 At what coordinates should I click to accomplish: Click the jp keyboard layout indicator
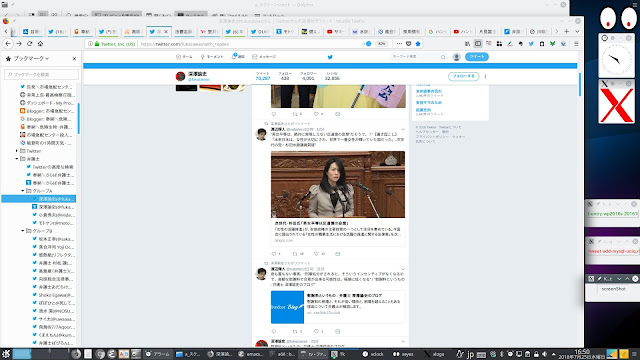(471, 354)
